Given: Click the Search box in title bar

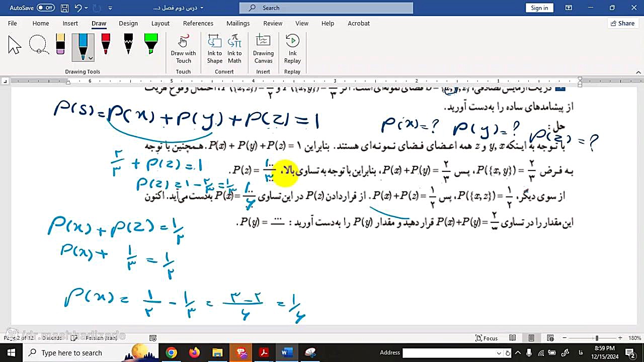Looking at the screenshot, I should tap(326, 8).
